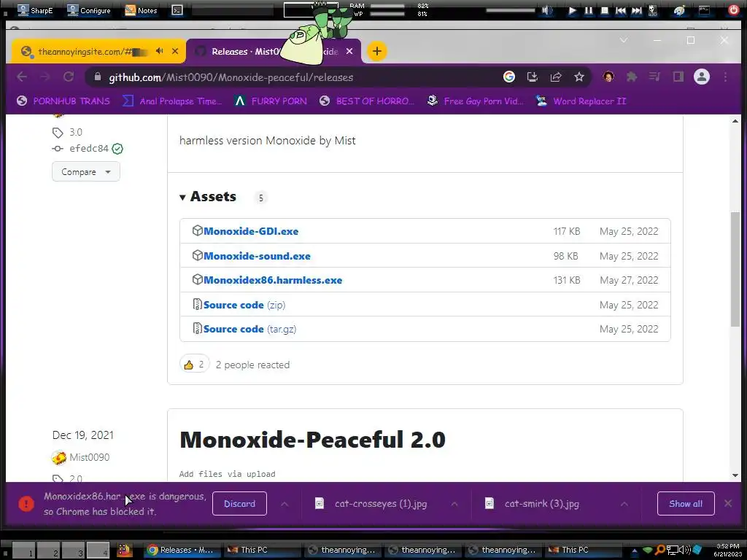Expand options for cat-smirk (3).jpg
The width and height of the screenshot is (747, 560).
click(x=624, y=504)
